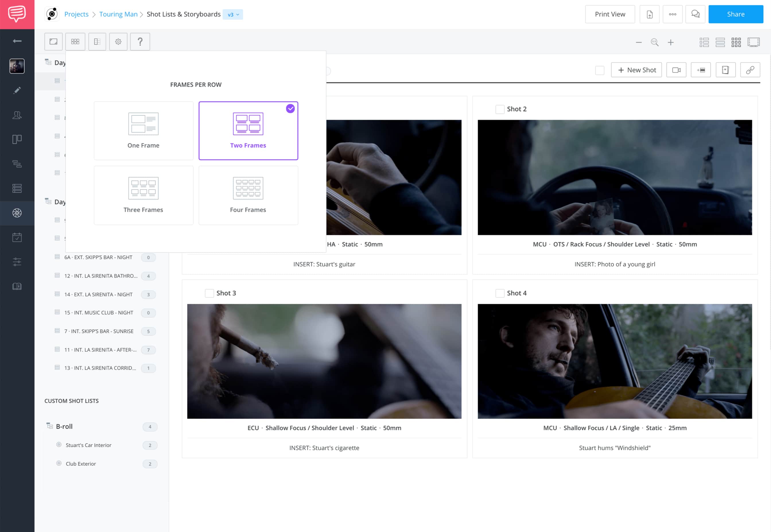Open the script editor pencil icon in sidebar
Image resolution: width=771 pixels, height=532 pixels.
[x=17, y=90]
